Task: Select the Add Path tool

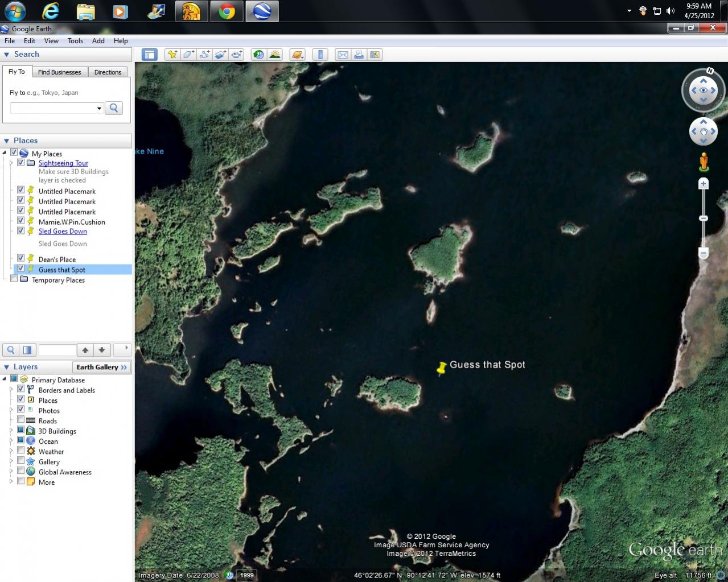Action: (204, 55)
